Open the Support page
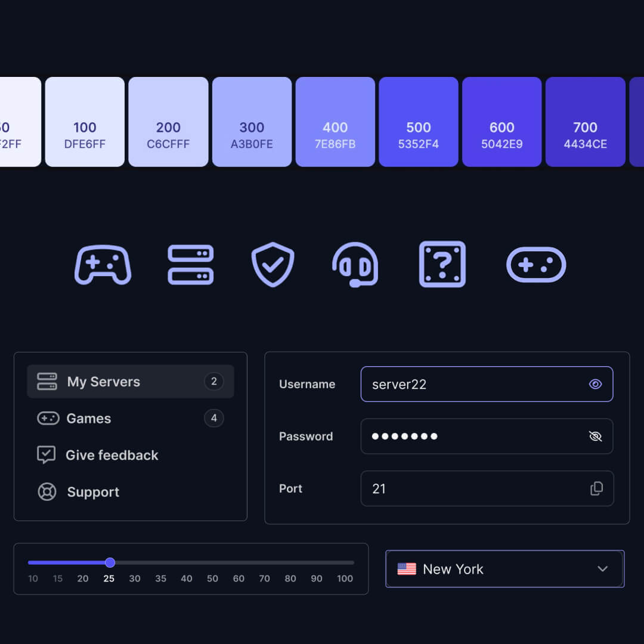This screenshot has height=644, width=644. (92, 491)
